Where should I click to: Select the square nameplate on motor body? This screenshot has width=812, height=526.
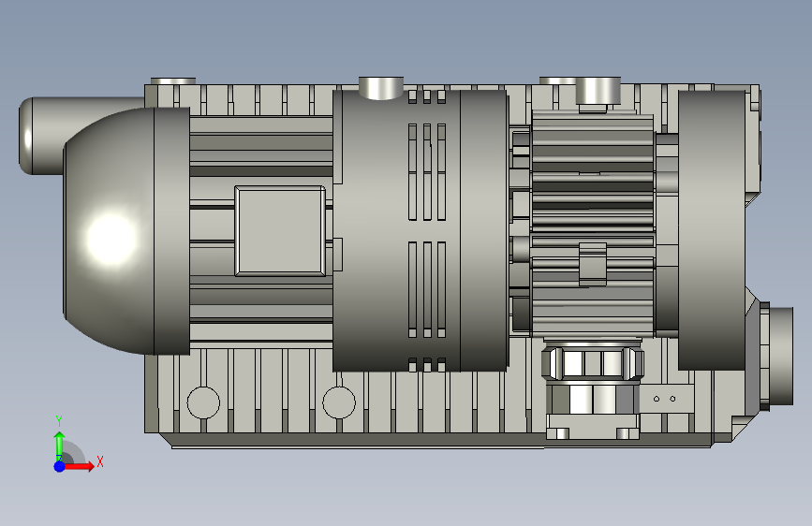coord(280,231)
